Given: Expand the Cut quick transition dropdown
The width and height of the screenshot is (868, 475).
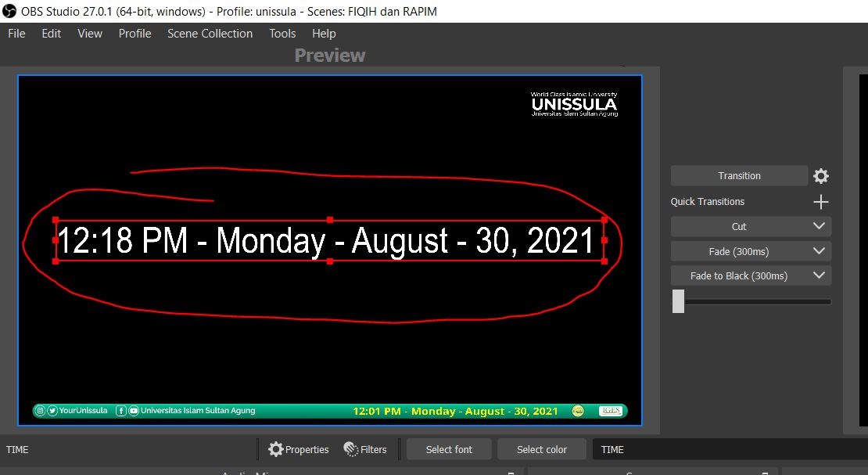Looking at the screenshot, I should tap(819, 226).
